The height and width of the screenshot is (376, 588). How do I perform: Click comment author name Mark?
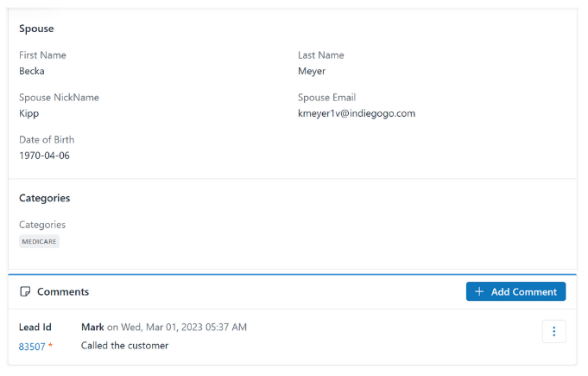(92, 328)
